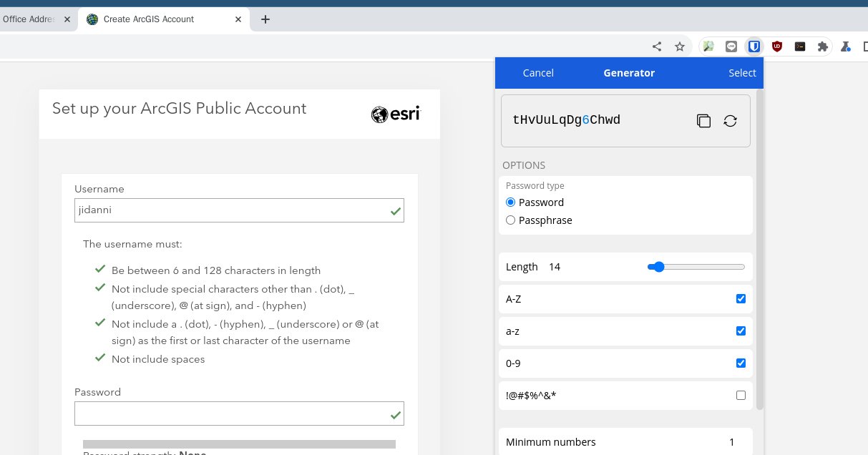Click the 'Set up your ArcGIS Public Account' heading
868x455 pixels.
(x=179, y=109)
